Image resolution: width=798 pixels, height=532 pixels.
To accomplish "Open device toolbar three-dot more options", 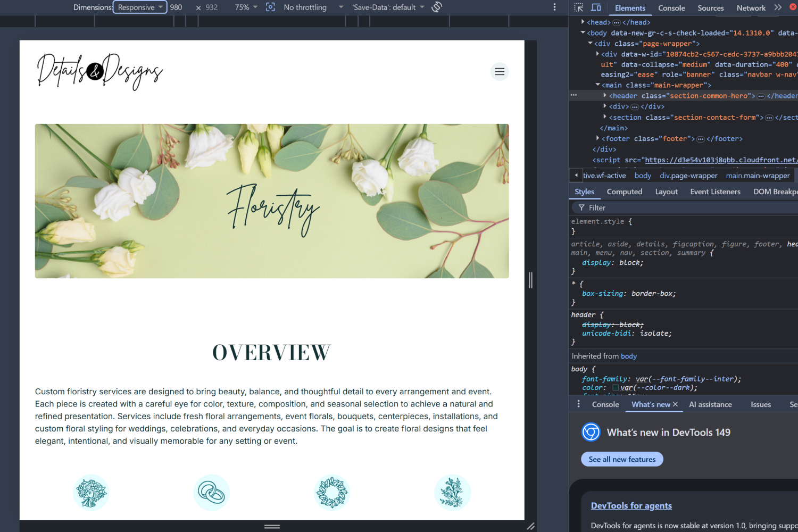I will [554, 7].
